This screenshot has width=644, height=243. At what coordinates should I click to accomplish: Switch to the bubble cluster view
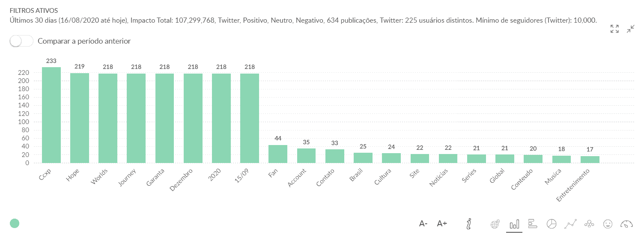(589, 224)
